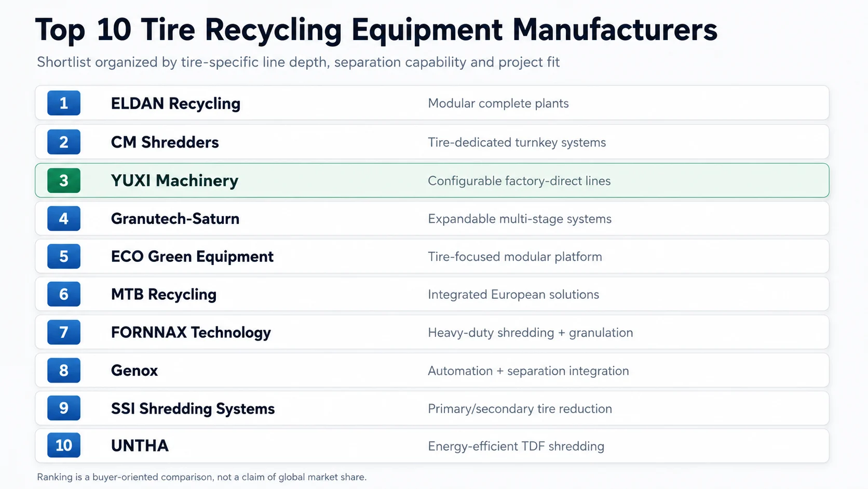
Task: Click the blue rank badge 10
Action: click(64, 445)
